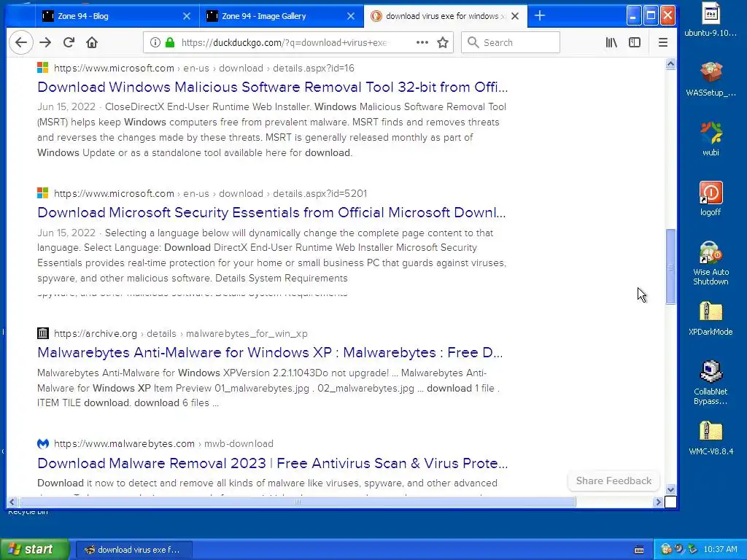Open the page actions three-dot menu
This screenshot has width=747, height=560.
(422, 42)
